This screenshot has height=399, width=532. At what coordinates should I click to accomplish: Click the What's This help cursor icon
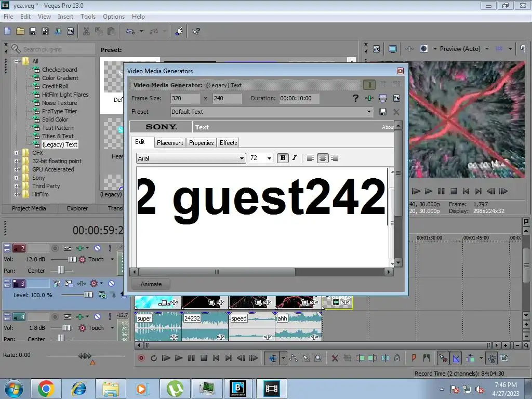coord(196,31)
